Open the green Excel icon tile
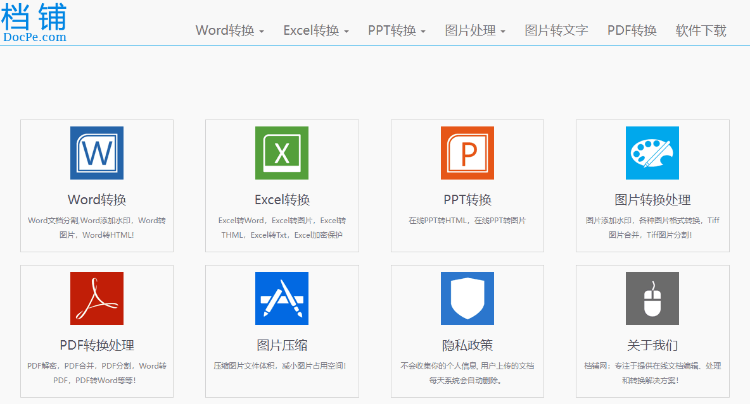This screenshot has width=750, height=404. [x=282, y=153]
